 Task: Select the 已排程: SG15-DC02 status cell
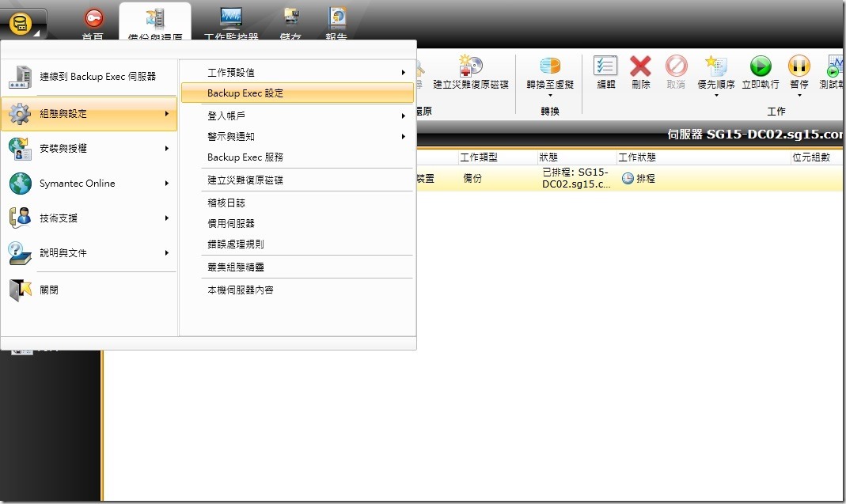click(576, 178)
